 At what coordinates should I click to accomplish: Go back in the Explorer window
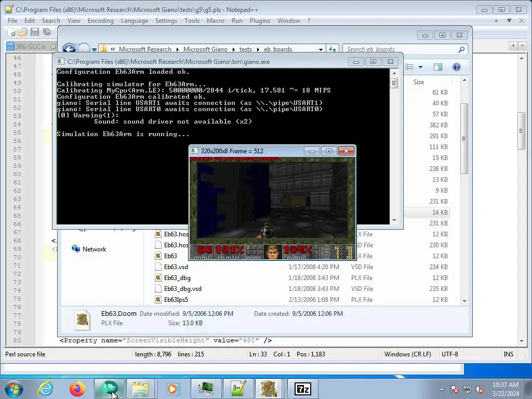[x=69, y=49]
